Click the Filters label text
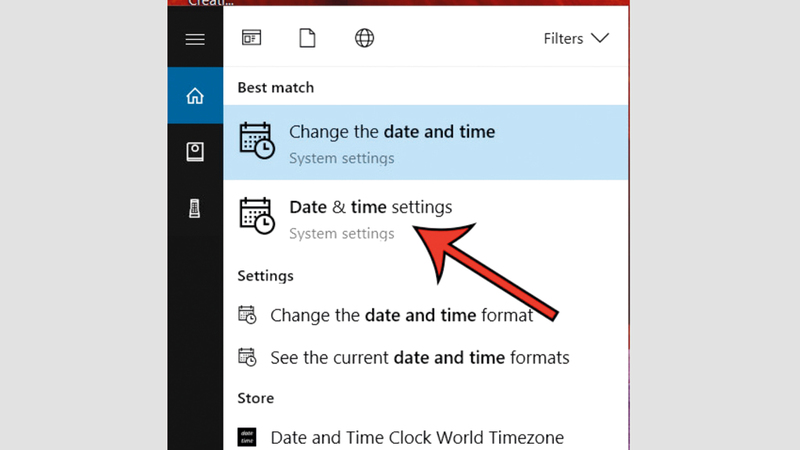This screenshot has width=800, height=450. [x=563, y=39]
